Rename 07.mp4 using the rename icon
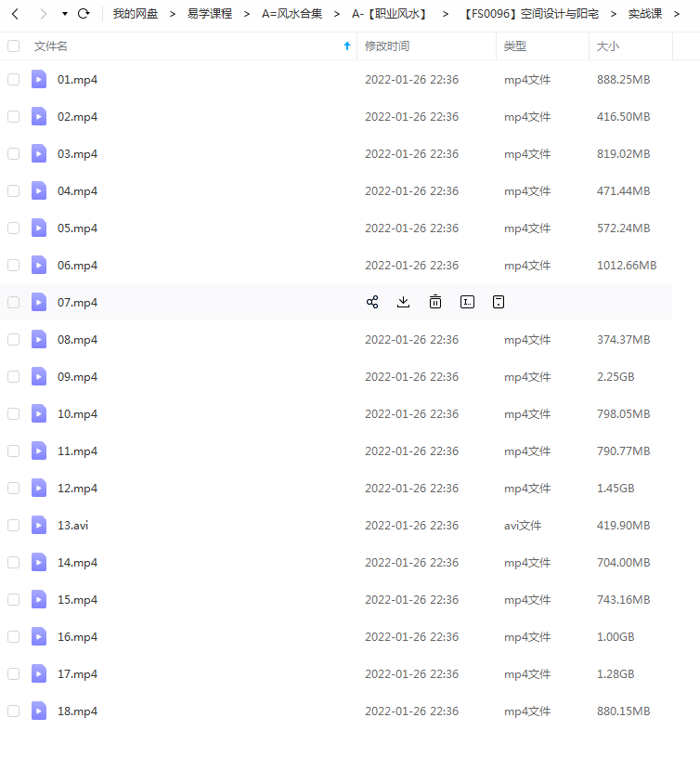Screen dimensions: 700x757 click(467, 302)
